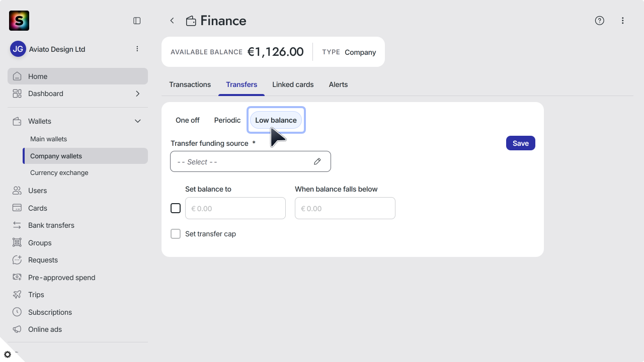Screen dimensions: 644x362
Task: Click the Trips airplane icon
Action: click(17, 295)
